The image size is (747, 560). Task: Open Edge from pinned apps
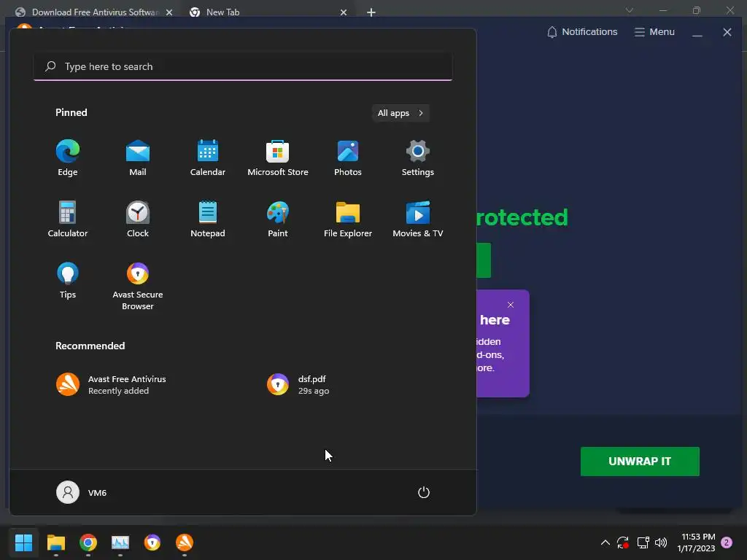[68, 158]
